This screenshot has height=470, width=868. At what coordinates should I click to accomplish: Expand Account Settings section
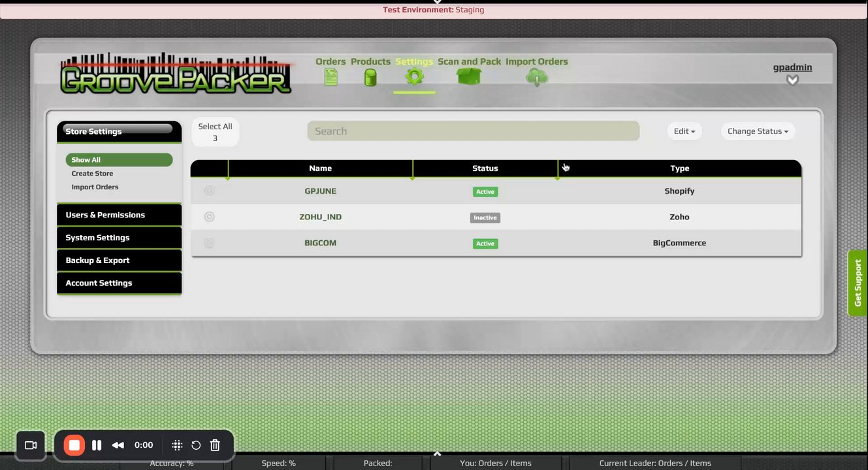coord(119,283)
